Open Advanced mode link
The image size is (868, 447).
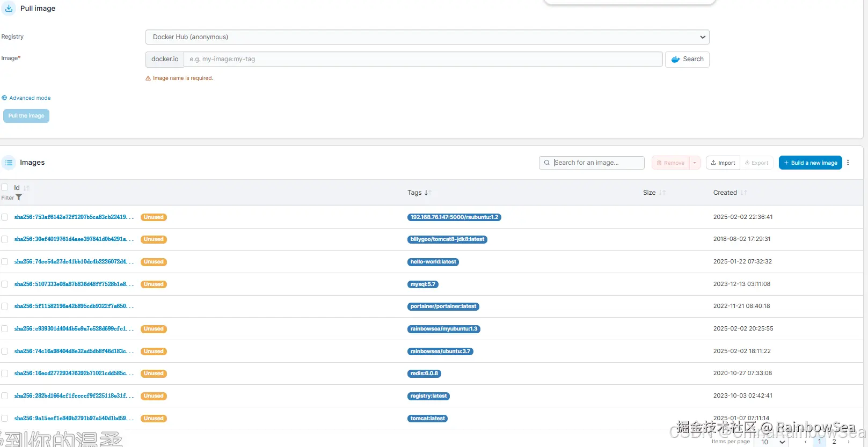click(30, 98)
